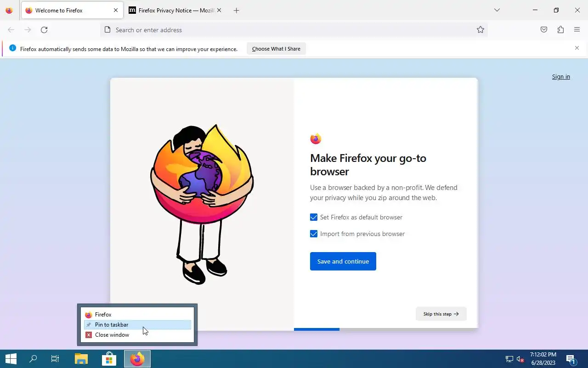This screenshot has height=368, width=588.
Task: Open Extensions puzzle icon
Action: pos(560,30)
